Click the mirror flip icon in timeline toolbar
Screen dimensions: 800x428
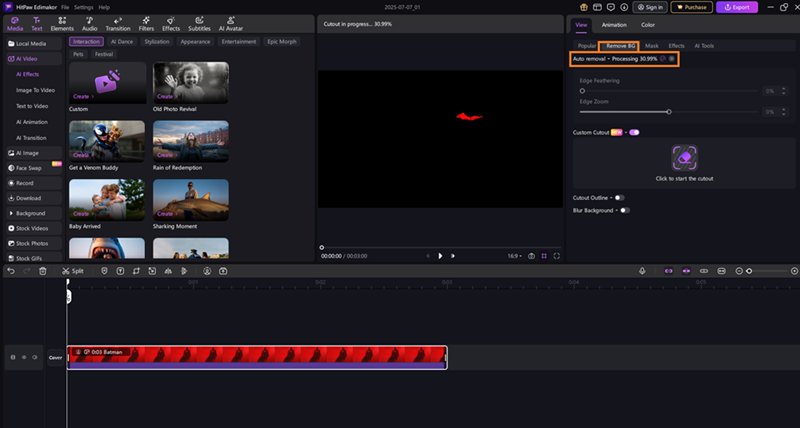click(168, 271)
